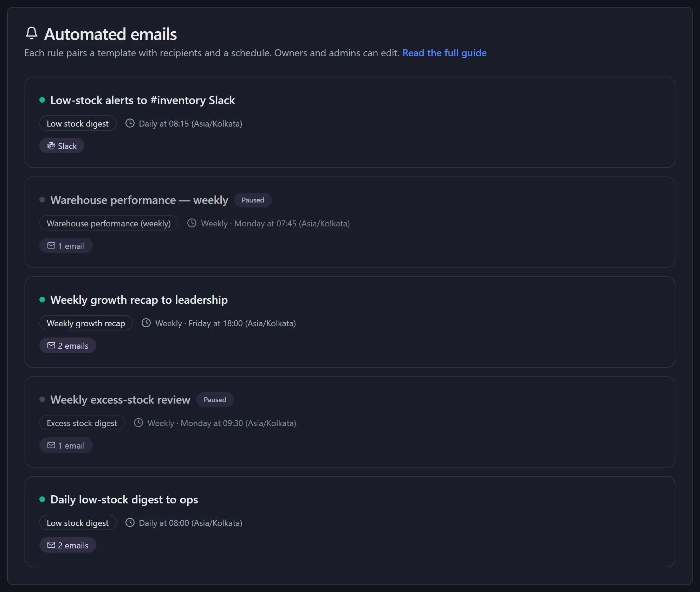This screenshot has width=700, height=592.
Task: Click the Weekly growth recap template chip
Action: [x=86, y=323]
